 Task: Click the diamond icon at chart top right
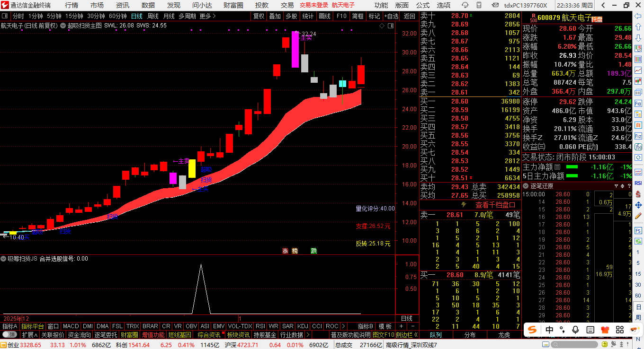pyautogui.click(x=382, y=26)
